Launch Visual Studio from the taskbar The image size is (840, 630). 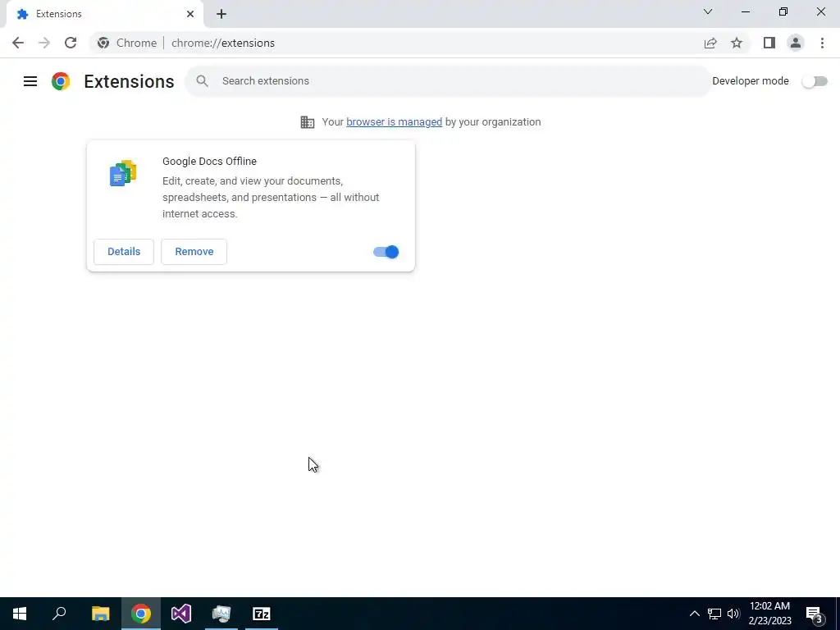181,614
